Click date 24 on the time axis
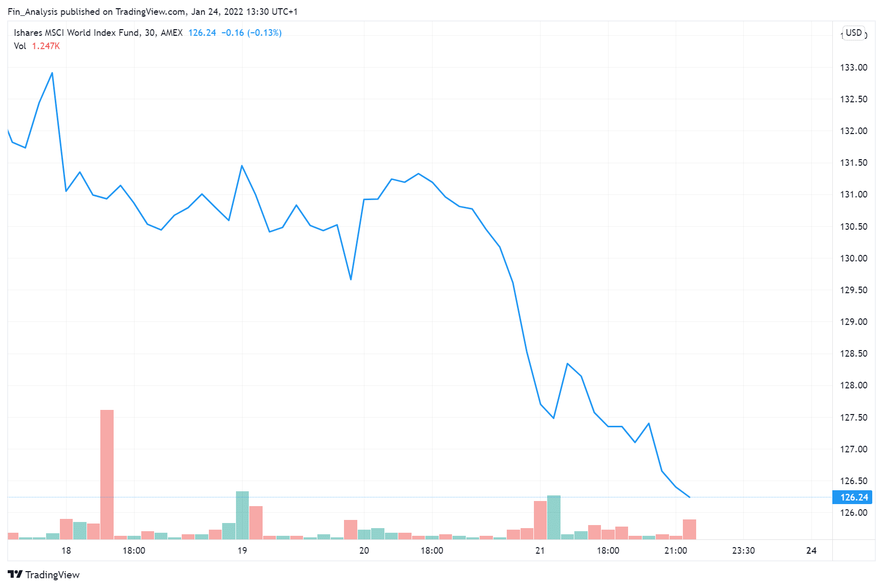The height and width of the screenshot is (588, 883). (811, 551)
